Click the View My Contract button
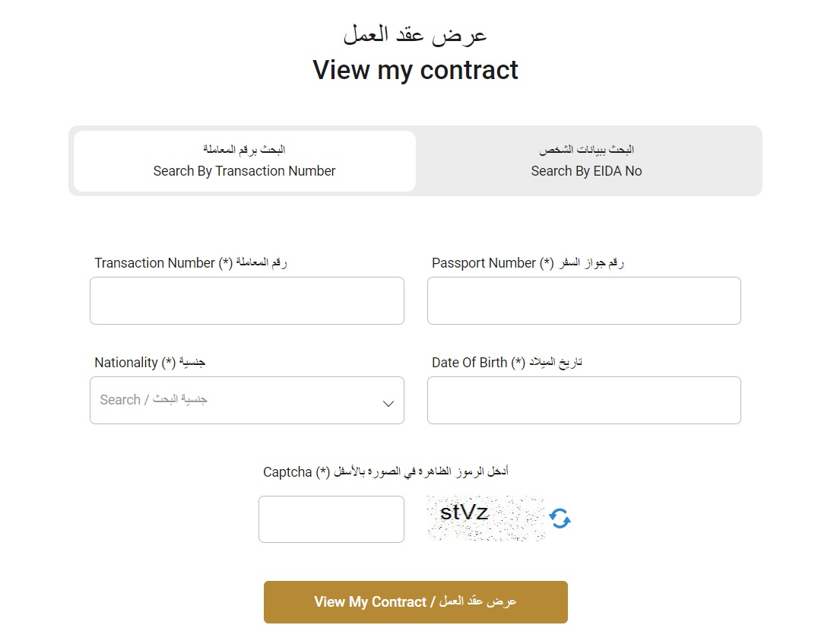Viewport: 834px width, 644px height. (x=415, y=601)
